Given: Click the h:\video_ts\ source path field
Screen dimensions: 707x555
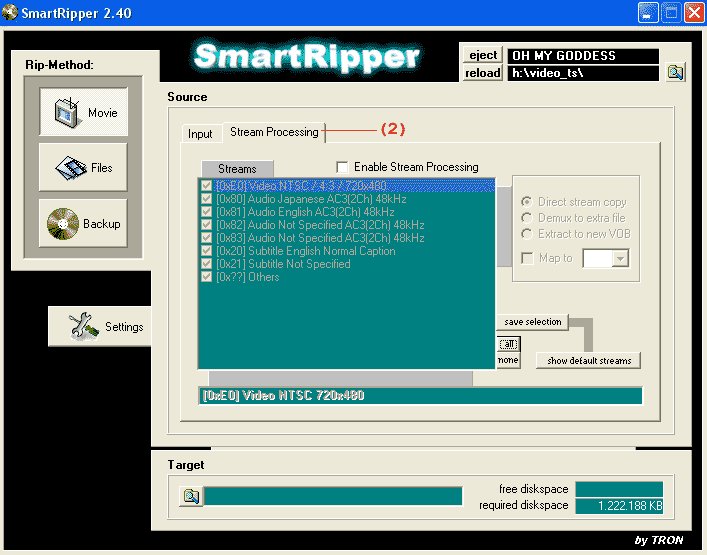Looking at the screenshot, I should [583, 73].
